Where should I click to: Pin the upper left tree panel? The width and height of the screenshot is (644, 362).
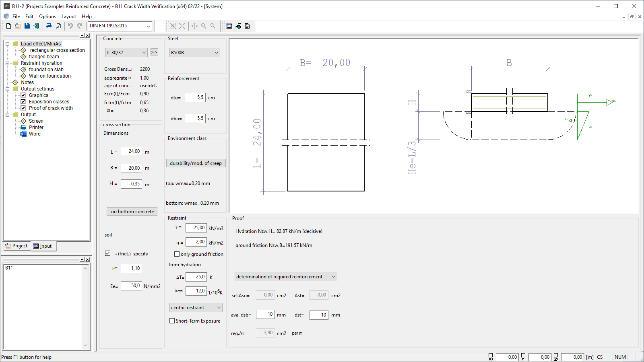click(82, 35)
